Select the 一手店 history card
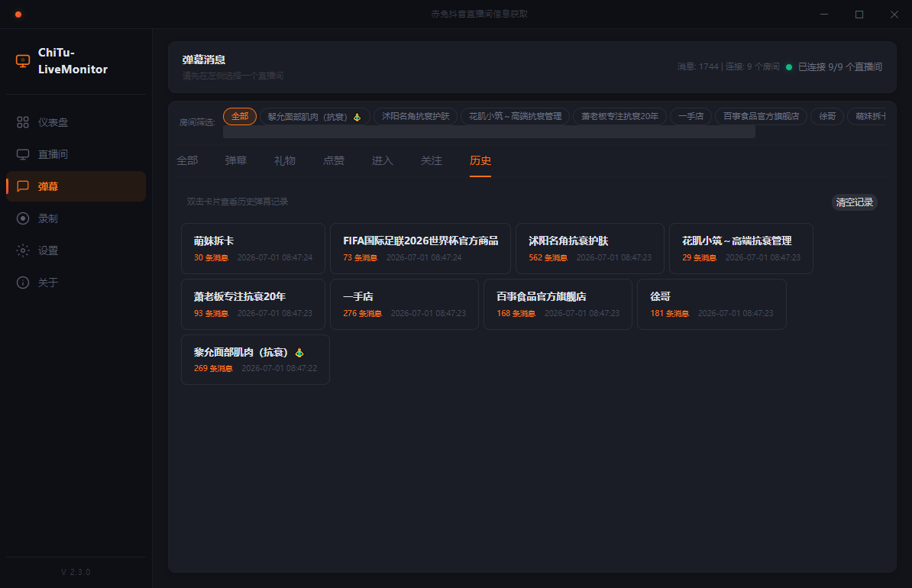The height and width of the screenshot is (588, 912). coord(404,304)
